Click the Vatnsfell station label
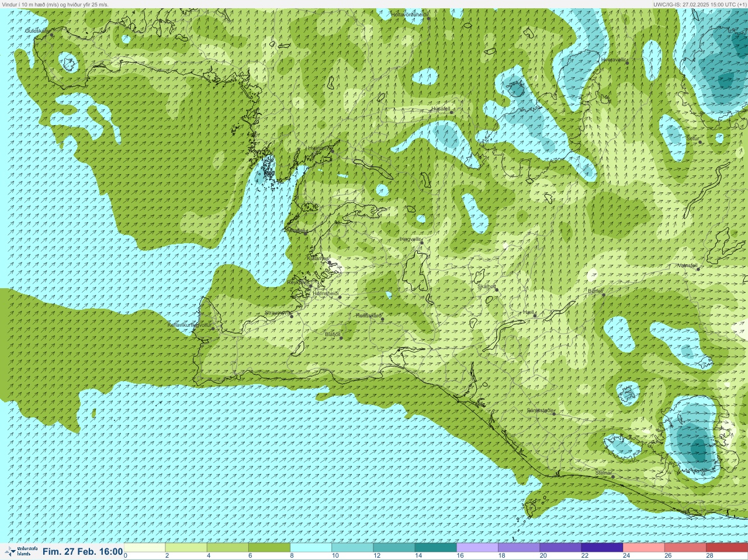The width and height of the screenshot is (748, 560). click(688, 265)
